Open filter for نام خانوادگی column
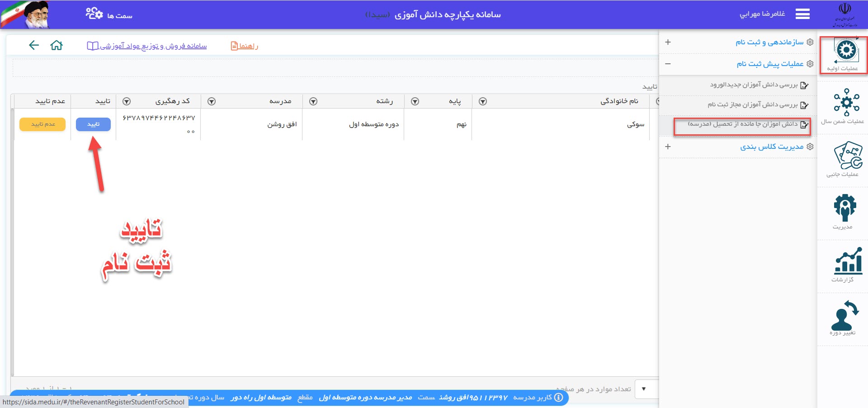 [483, 101]
